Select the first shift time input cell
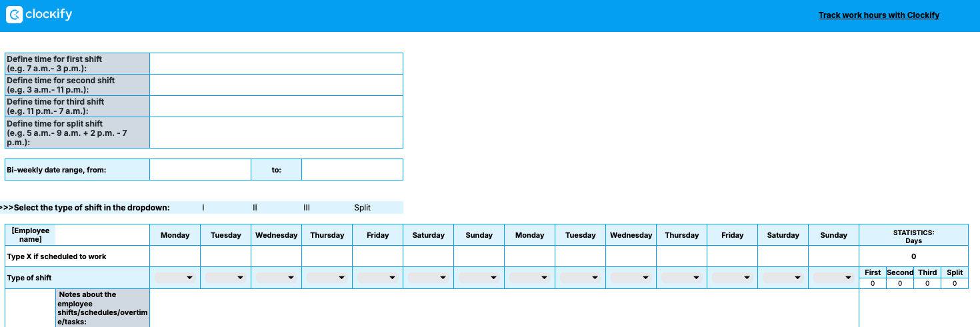 (x=276, y=64)
